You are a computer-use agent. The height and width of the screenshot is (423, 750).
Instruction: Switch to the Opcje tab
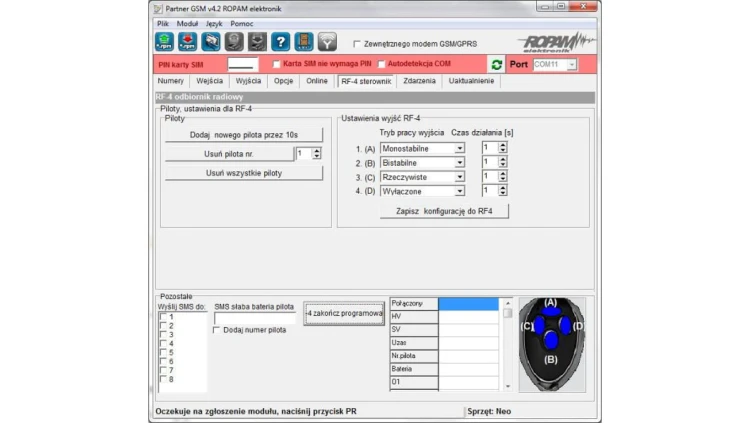[284, 81]
